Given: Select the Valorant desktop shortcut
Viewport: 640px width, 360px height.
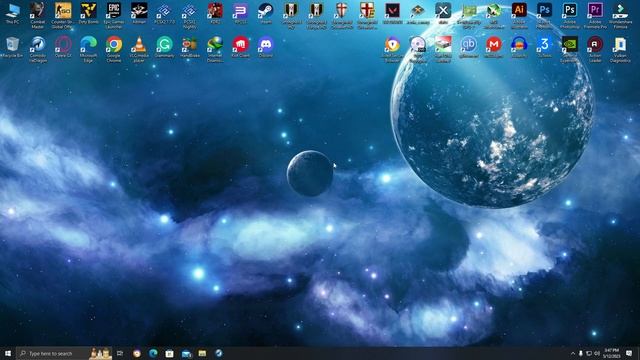Looking at the screenshot, I should click(393, 14).
